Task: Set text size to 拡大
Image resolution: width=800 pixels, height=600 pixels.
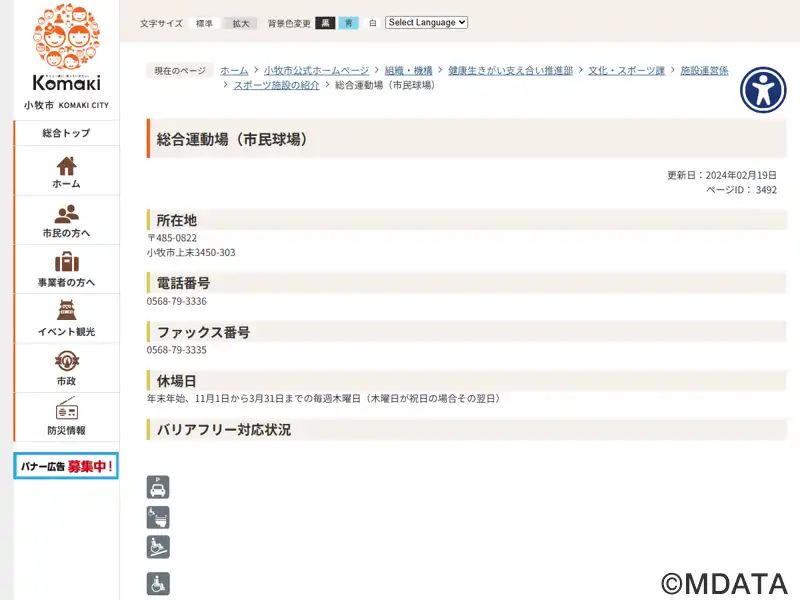Action: coord(241,23)
